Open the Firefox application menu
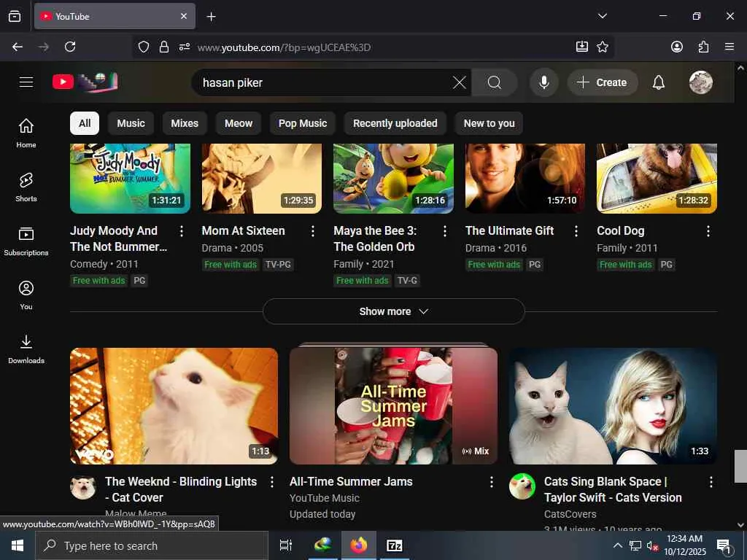The image size is (747, 560). [x=729, y=47]
